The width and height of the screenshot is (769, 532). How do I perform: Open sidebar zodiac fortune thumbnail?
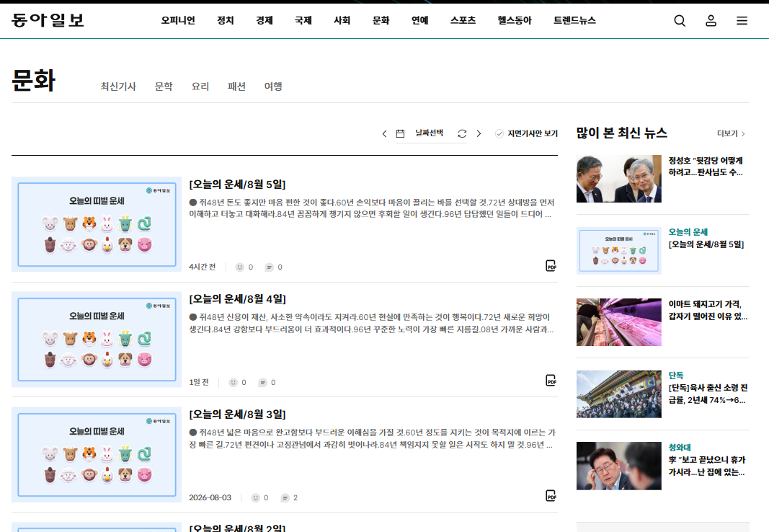(x=619, y=251)
